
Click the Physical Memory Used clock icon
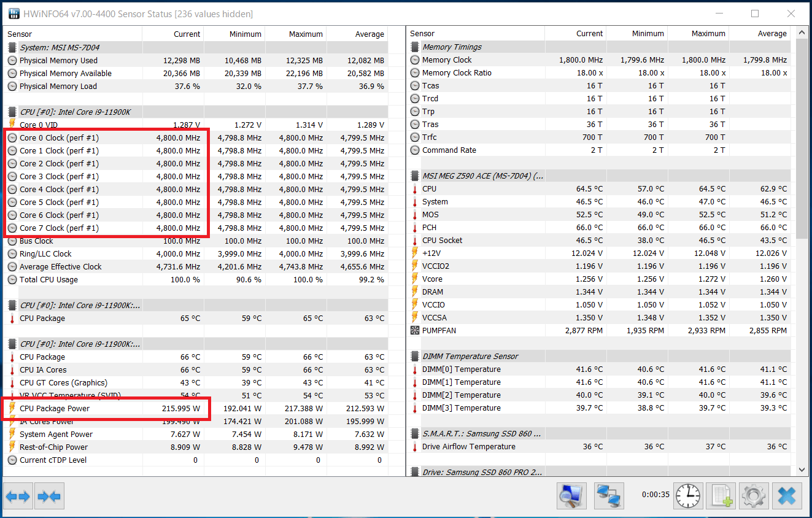point(12,60)
